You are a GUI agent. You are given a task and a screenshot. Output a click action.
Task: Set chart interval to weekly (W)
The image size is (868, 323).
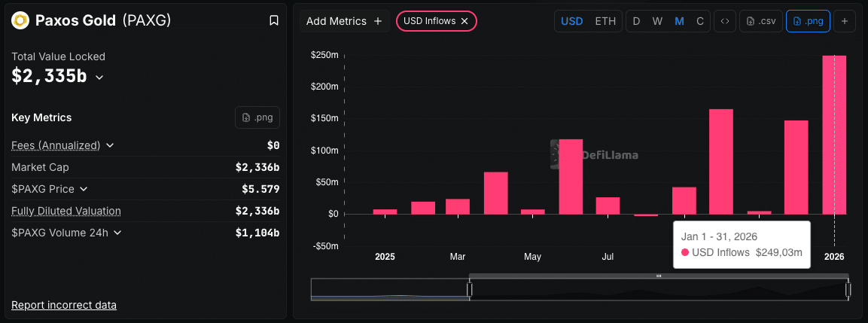point(657,21)
